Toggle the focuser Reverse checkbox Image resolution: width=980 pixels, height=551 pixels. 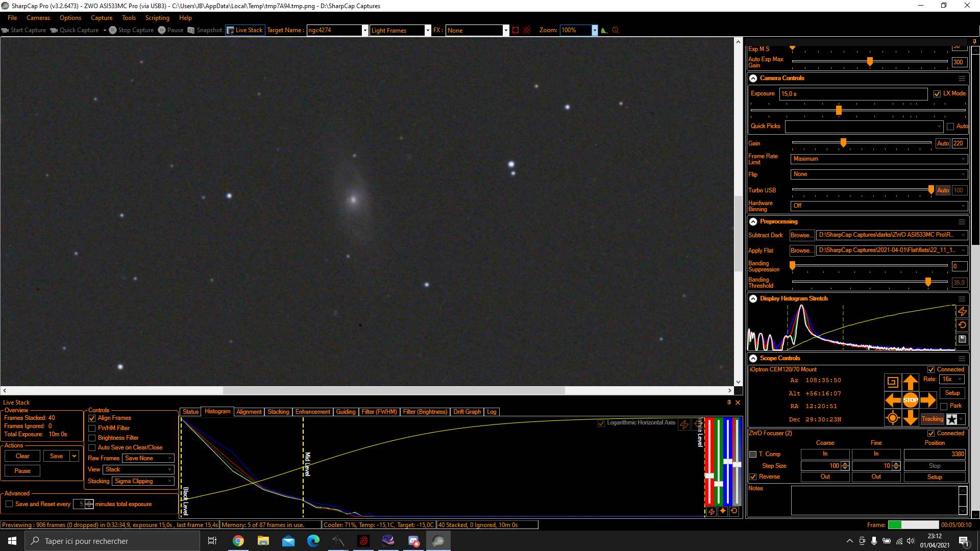pos(753,477)
